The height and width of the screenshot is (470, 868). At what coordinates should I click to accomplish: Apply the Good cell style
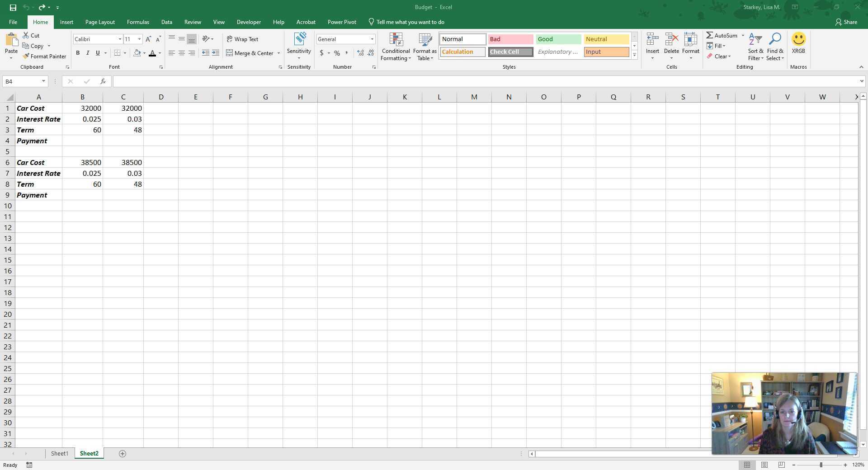pyautogui.click(x=558, y=39)
